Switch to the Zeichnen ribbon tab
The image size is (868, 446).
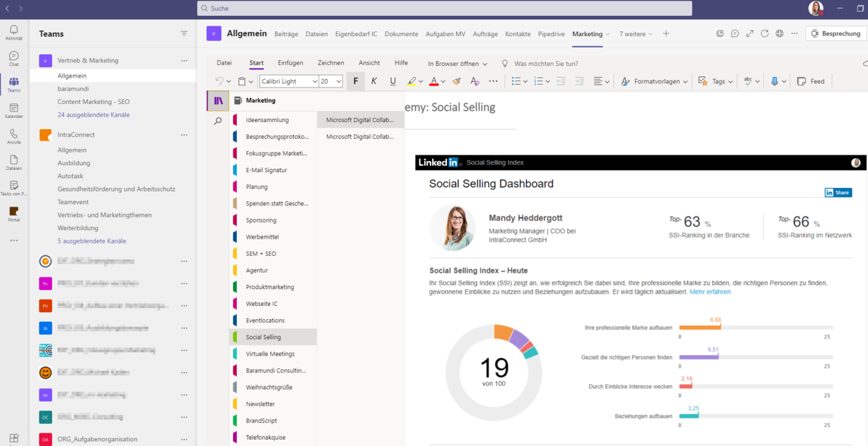pos(331,63)
